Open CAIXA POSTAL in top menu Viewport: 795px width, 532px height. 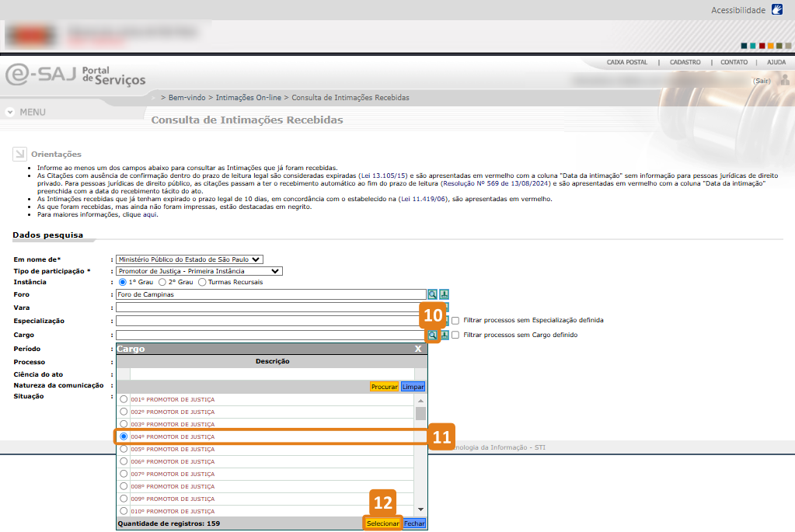(626, 62)
